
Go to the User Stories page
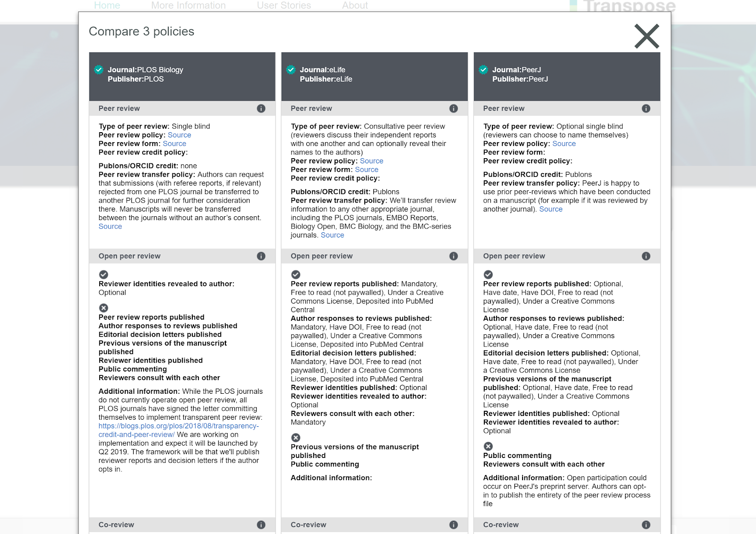point(284,6)
